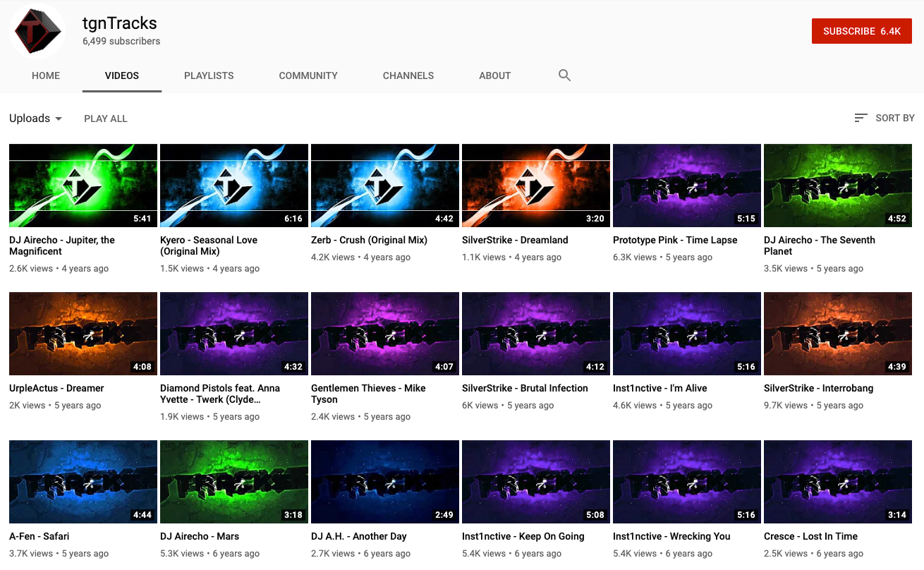Click title SilverStrike - Dreamland
This screenshot has height=570, width=924.
coord(515,240)
